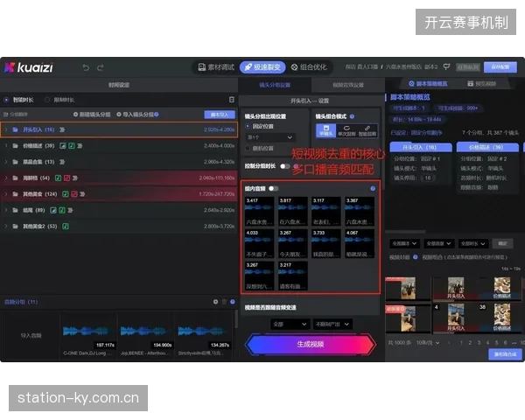Click the 导入音频 import area
The height and width of the screenshot is (420, 525).
click(31, 335)
